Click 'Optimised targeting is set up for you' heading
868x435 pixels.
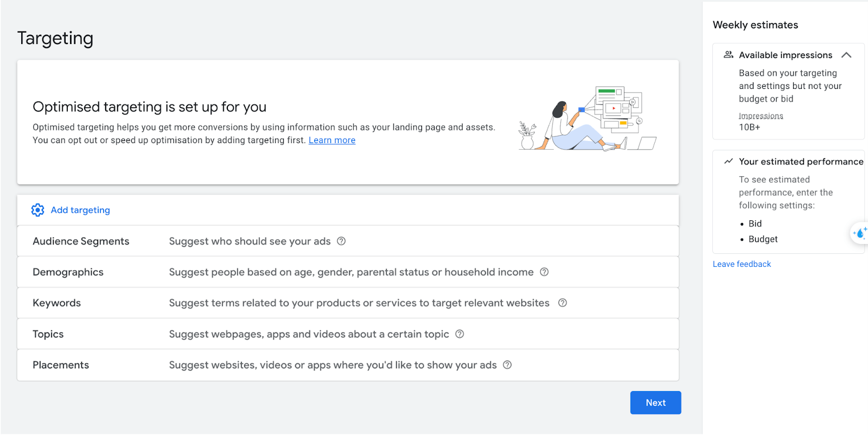point(149,107)
